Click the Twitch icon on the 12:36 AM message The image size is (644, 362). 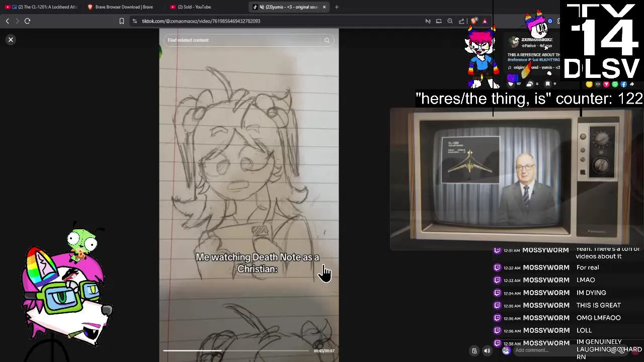coord(498,330)
